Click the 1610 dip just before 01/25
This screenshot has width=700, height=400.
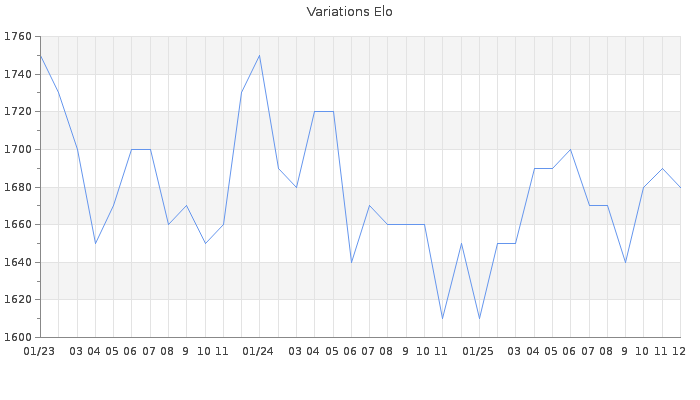(442, 318)
